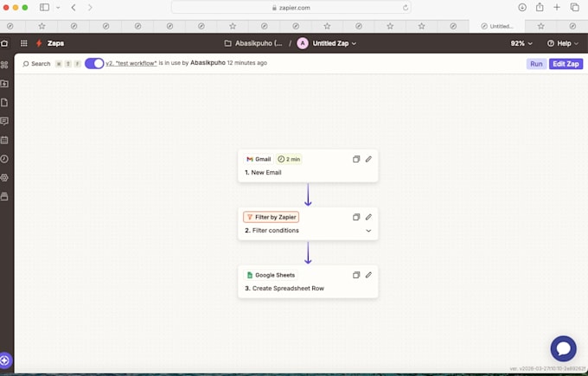Expand the Filter conditions step chevron
The image size is (588, 376).
pyautogui.click(x=368, y=231)
